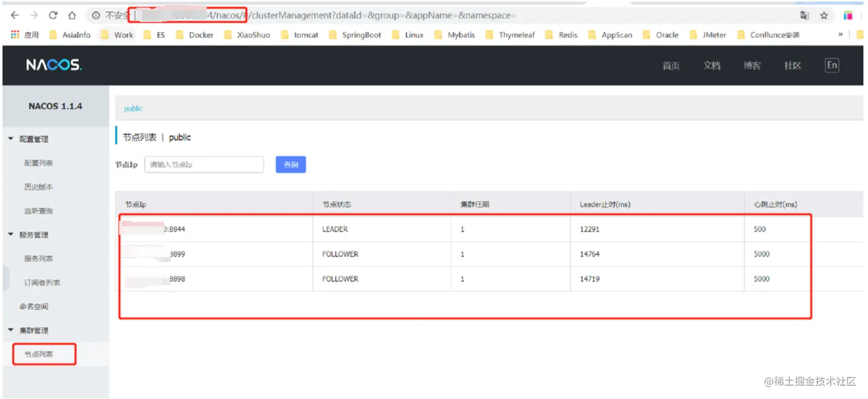This screenshot has height=399, width=868.
Task: Open 配置列表 in sidebar
Action: tap(38, 163)
